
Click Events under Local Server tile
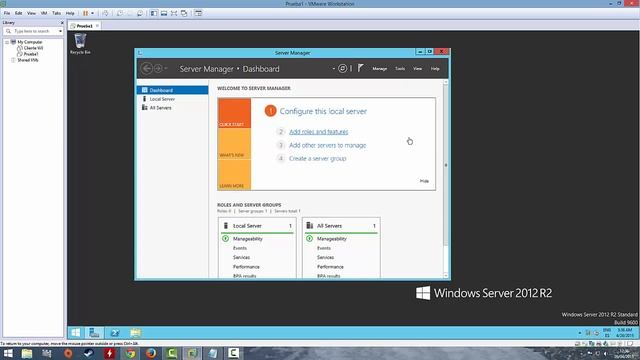click(x=240, y=248)
